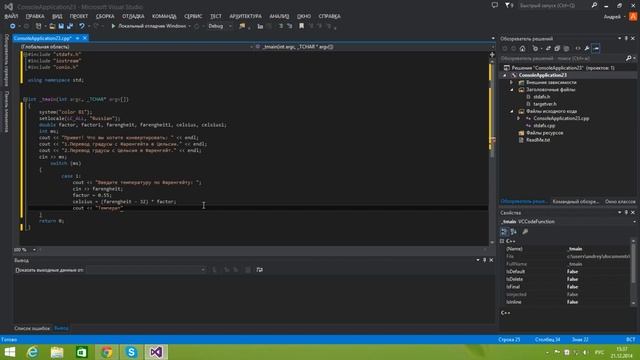This screenshot has width=640, height=360.
Task: Select stdafx.h in Solution Explorer
Action: click(541, 97)
